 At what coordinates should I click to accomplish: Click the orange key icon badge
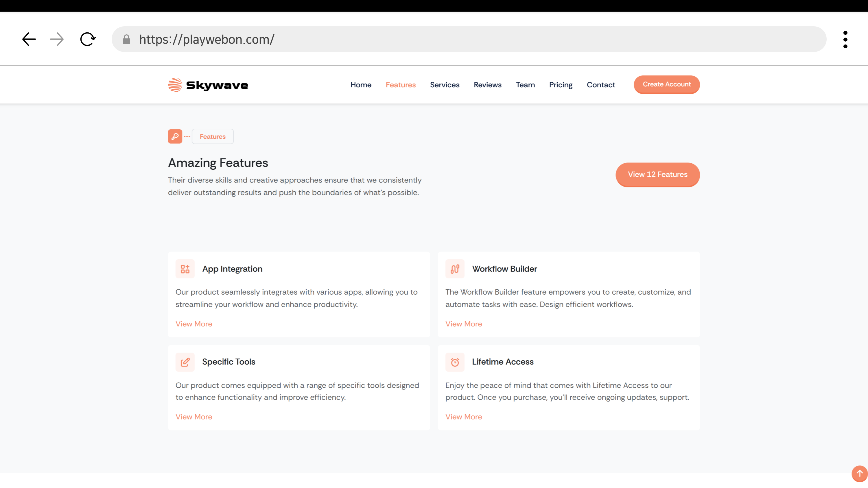click(x=175, y=136)
